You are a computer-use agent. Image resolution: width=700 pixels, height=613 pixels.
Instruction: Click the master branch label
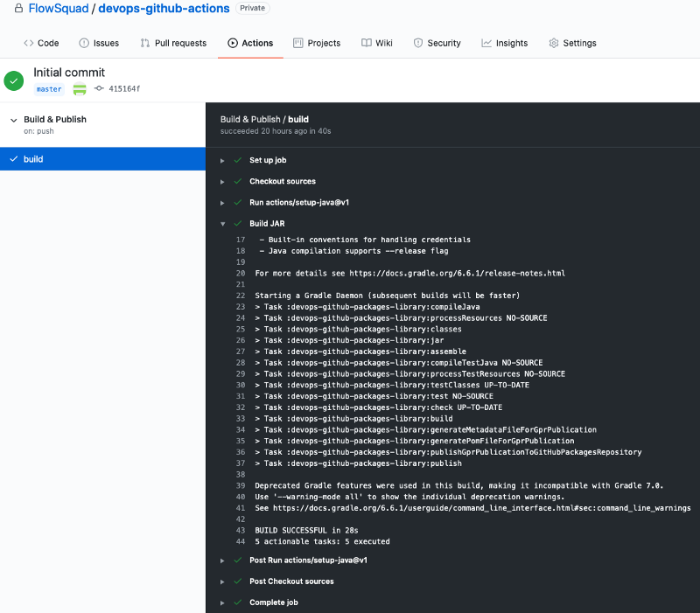49,89
